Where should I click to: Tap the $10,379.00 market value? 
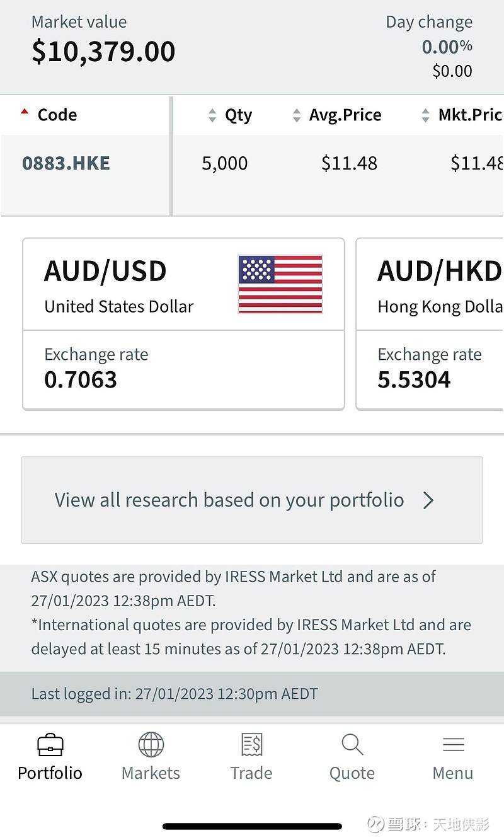[103, 52]
